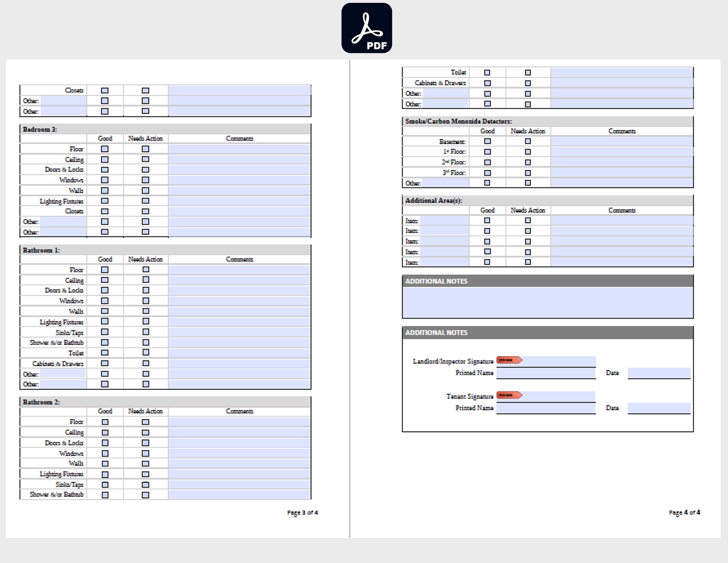The image size is (728, 563).
Task: Click the red sign-here arrow for Landlord/Inspector Signature
Action: [x=509, y=360]
